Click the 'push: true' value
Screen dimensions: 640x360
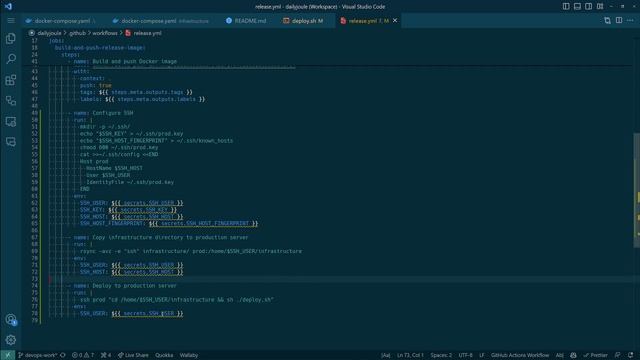tap(105, 85)
